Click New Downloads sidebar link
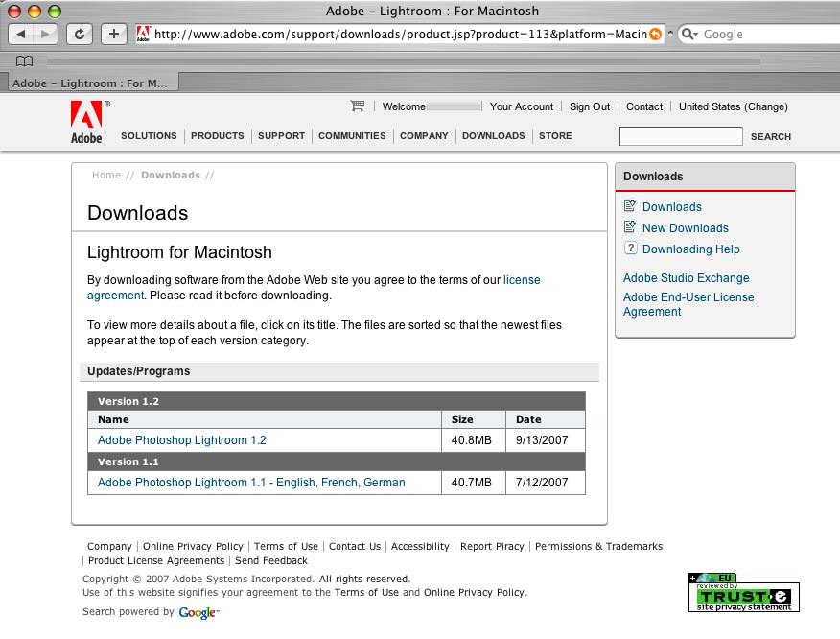Viewport: 840px width, 639px height. coord(686,227)
